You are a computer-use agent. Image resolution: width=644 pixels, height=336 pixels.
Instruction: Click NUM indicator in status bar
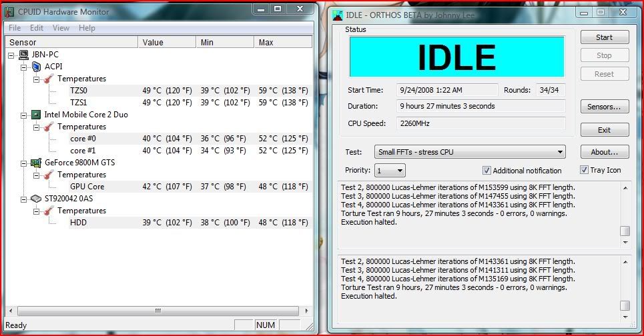[x=266, y=325]
